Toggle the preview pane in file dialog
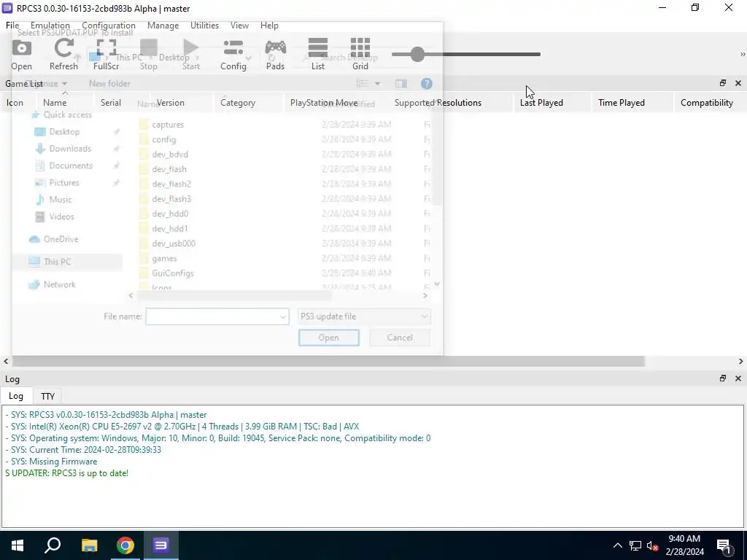747x560 pixels. click(x=401, y=84)
